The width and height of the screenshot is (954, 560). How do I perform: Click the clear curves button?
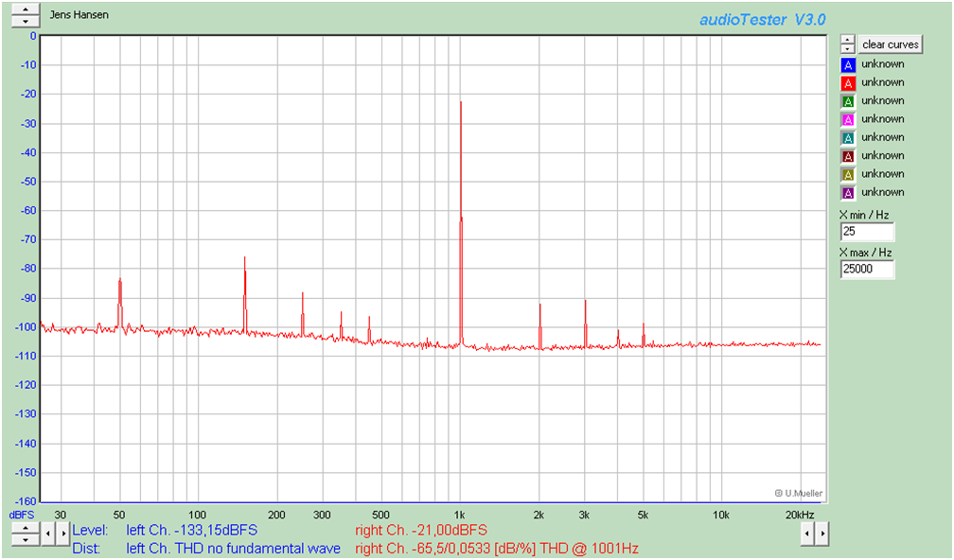click(890, 44)
